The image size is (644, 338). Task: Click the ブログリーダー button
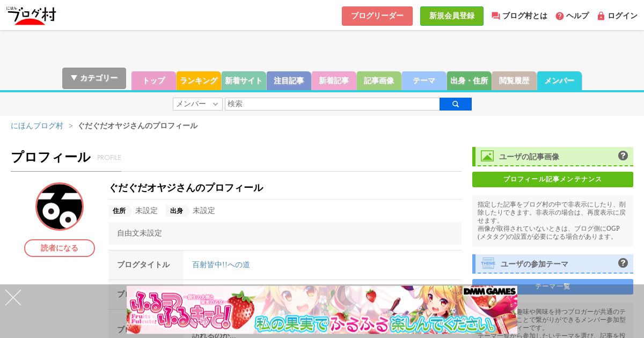[377, 16]
